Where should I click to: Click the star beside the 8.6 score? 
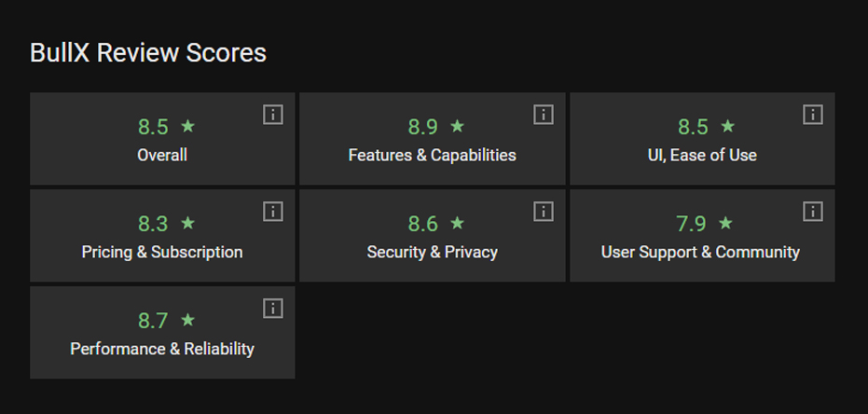pos(457,223)
